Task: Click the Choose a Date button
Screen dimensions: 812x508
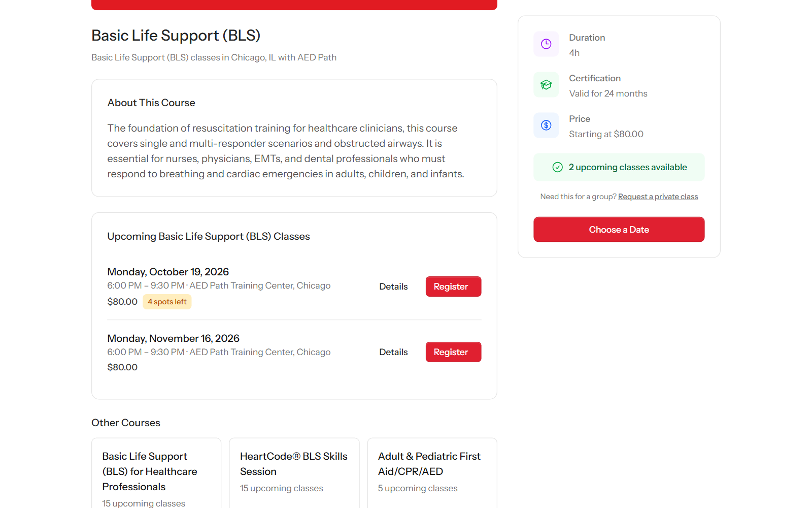Action: pos(619,230)
